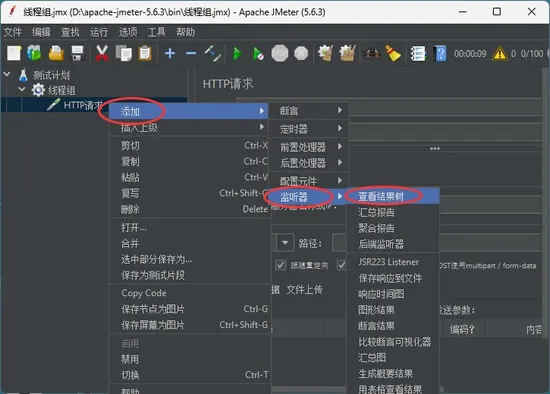
Task: Select the 线程组 tree node
Action: 62,90
